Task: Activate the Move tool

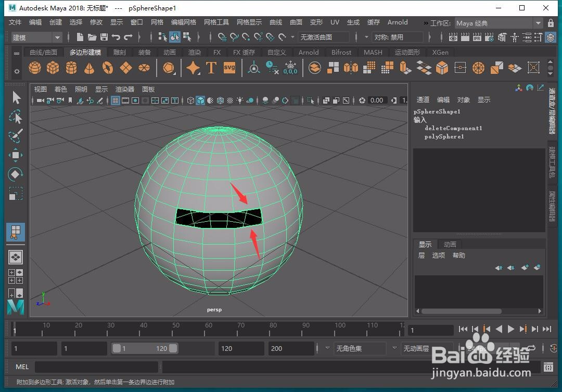Action: pyautogui.click(x=16, y=155)
